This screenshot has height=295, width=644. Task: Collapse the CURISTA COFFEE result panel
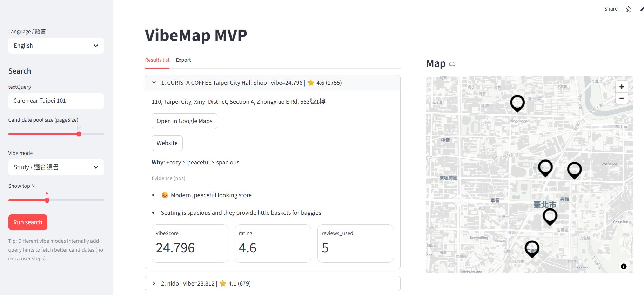154,83
